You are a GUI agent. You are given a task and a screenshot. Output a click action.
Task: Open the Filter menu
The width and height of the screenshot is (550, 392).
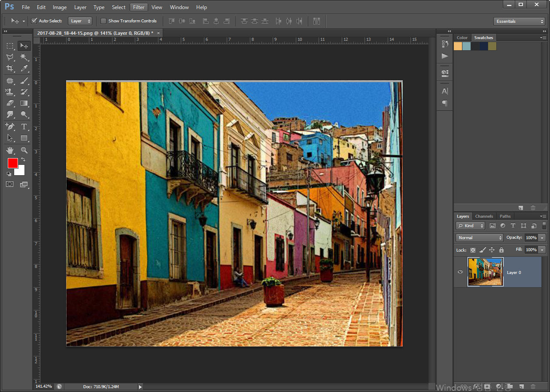[139, 7]
